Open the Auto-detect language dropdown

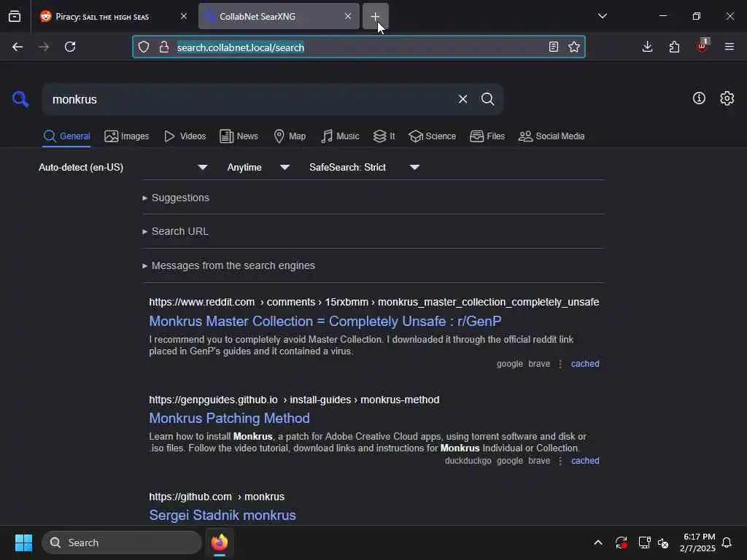[x=123, y=167]
